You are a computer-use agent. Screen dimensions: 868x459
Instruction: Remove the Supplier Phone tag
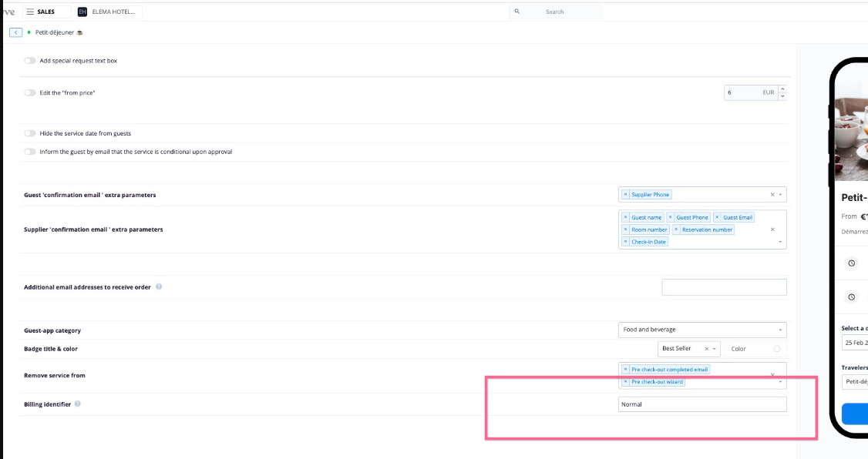point(625,195)
